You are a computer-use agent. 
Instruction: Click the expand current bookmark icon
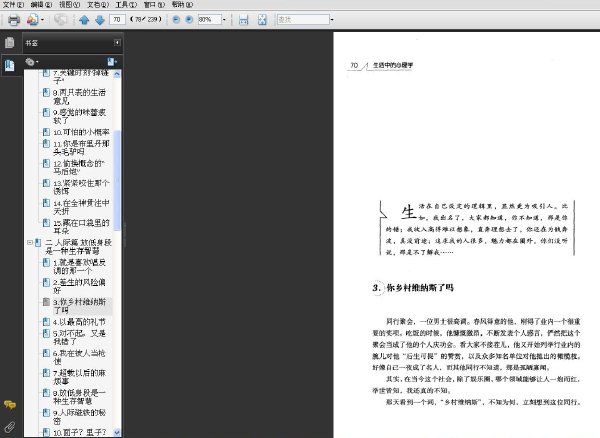pyautogui.click(x=112, y=62)
